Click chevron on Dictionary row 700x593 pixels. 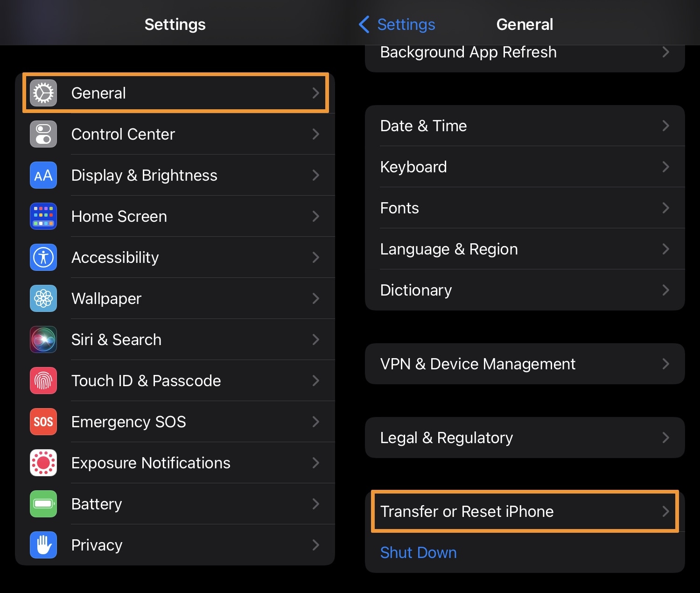666,290
